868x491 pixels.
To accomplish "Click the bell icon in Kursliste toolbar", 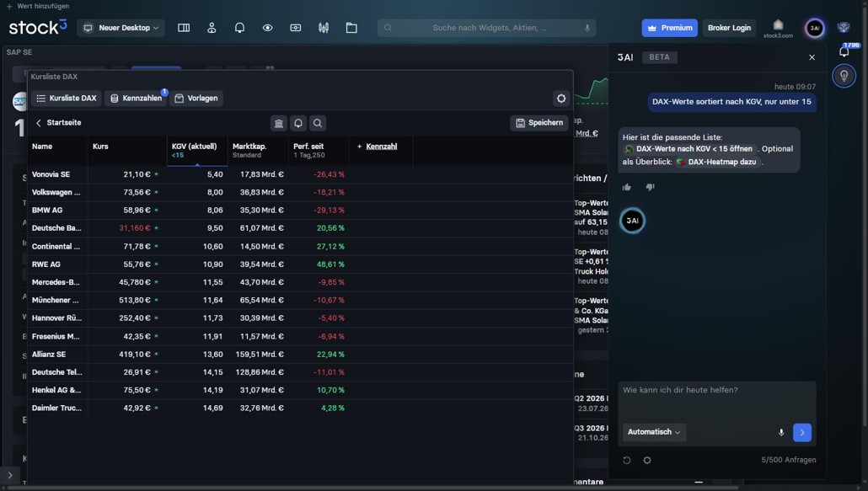I will tap(298, 123).
